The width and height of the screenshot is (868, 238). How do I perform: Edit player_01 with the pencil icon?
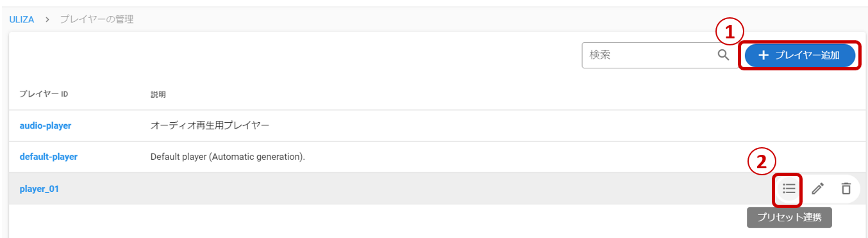pos(817,189)
